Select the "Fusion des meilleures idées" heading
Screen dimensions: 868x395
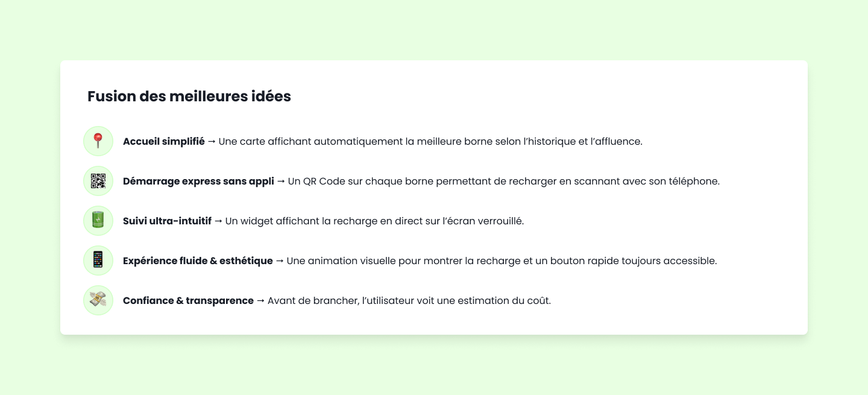point(189,96)
